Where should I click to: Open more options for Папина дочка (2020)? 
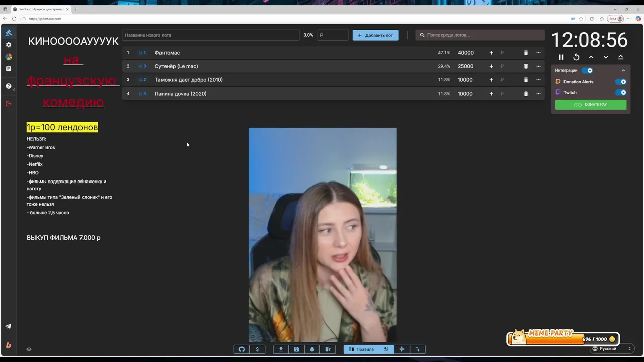(538, 94)
